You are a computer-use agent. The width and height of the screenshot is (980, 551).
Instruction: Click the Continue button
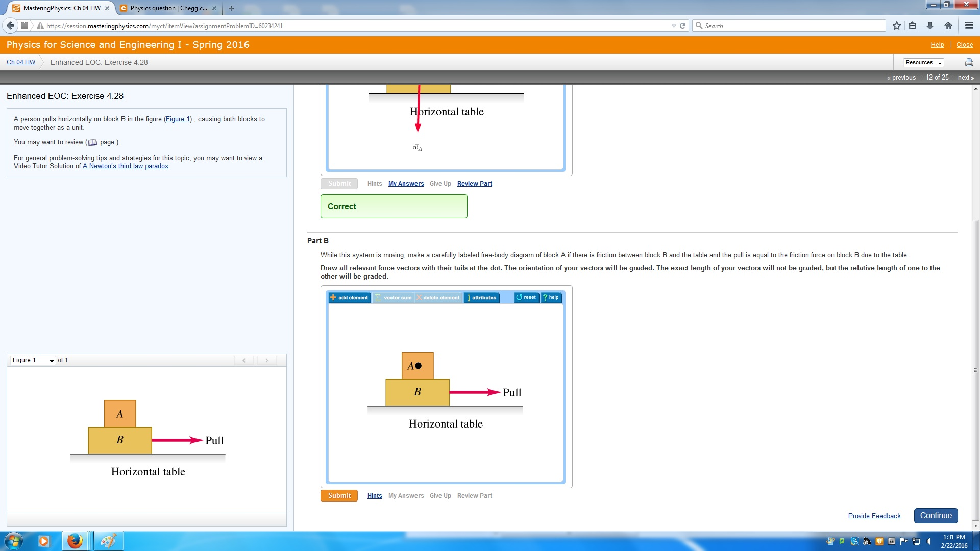point(936,516)
